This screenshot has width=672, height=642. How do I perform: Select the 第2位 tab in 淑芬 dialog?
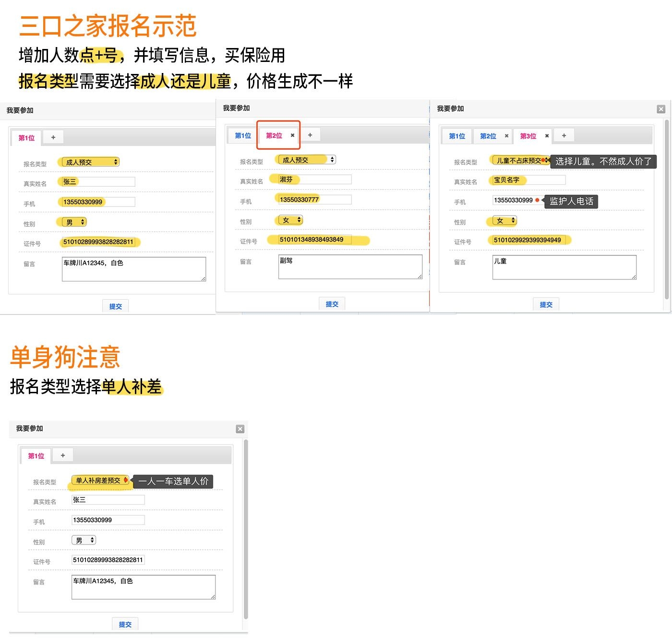(x=274, y=135)
